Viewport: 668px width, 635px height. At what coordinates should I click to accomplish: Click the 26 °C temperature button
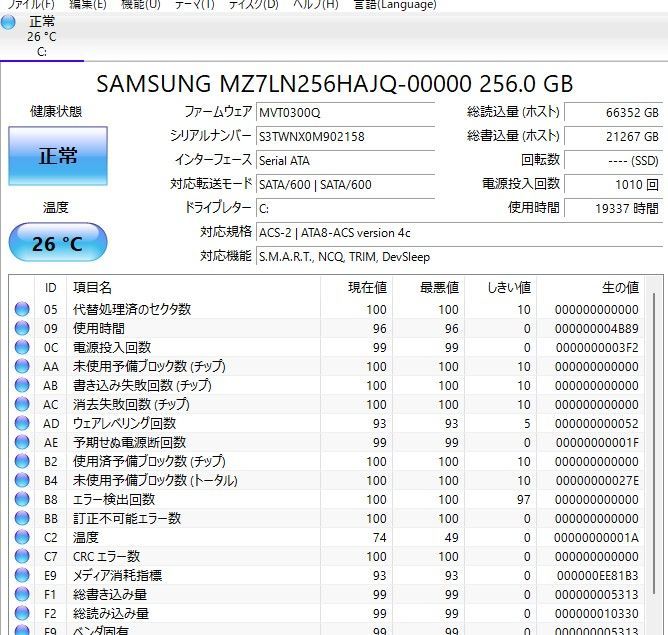[58, 243]
